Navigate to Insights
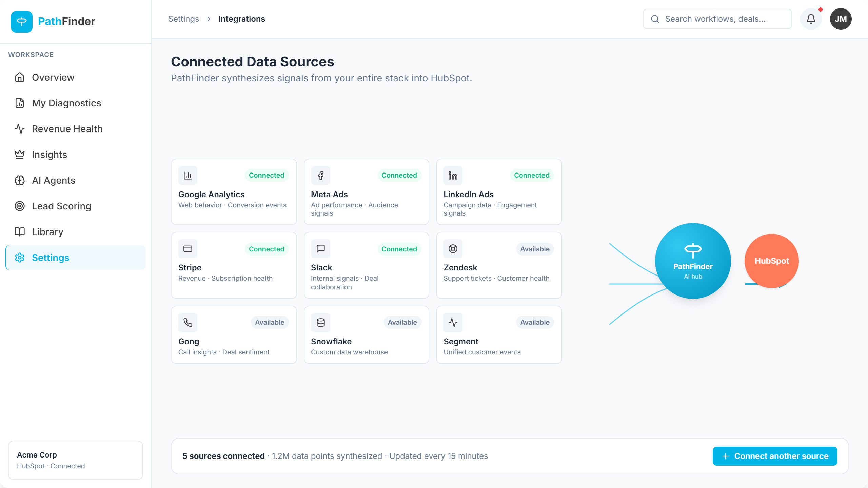The height and width of the screenshot is (488, 868). pyautogui.click(x=76, y=155)
